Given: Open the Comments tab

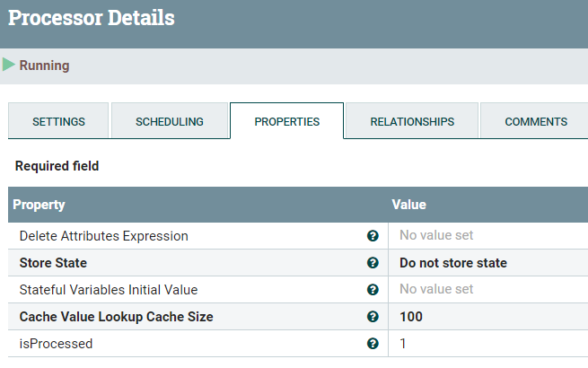Looking at the screenshot, I should coord(535,121).
